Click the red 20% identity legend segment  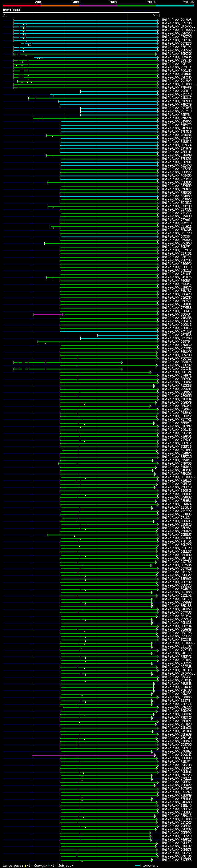pos(22,6)
